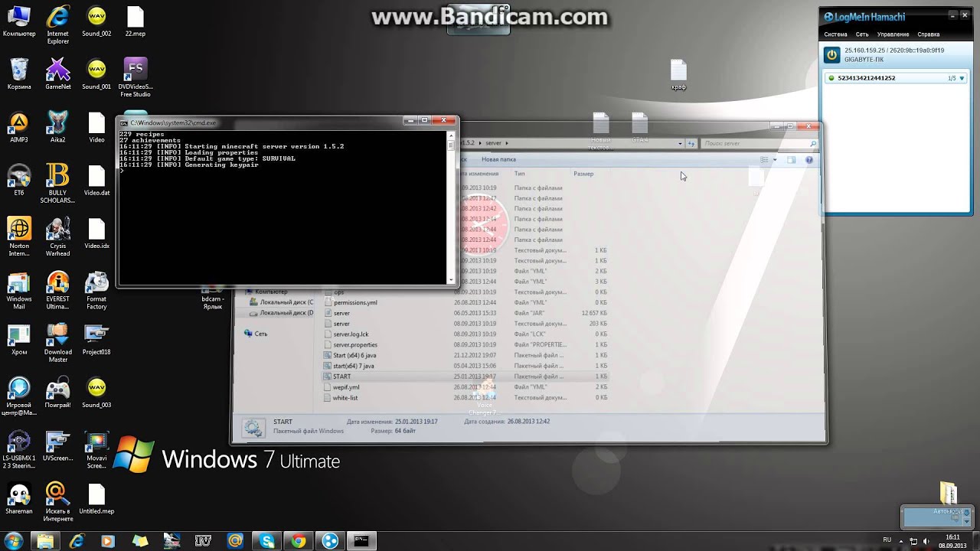Open the Mail.ru Agent taskbar icon
Screen dimensions: 980x551
235,541
